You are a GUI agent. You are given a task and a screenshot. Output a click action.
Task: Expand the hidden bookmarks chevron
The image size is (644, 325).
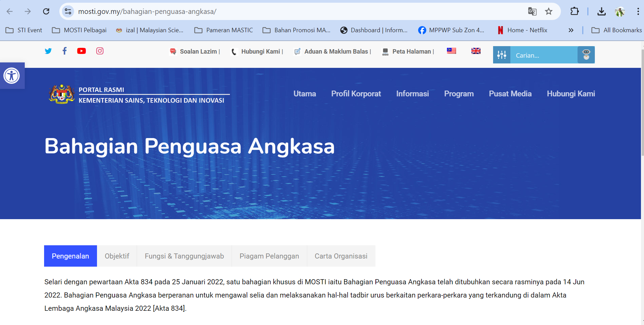coord(571,30)
